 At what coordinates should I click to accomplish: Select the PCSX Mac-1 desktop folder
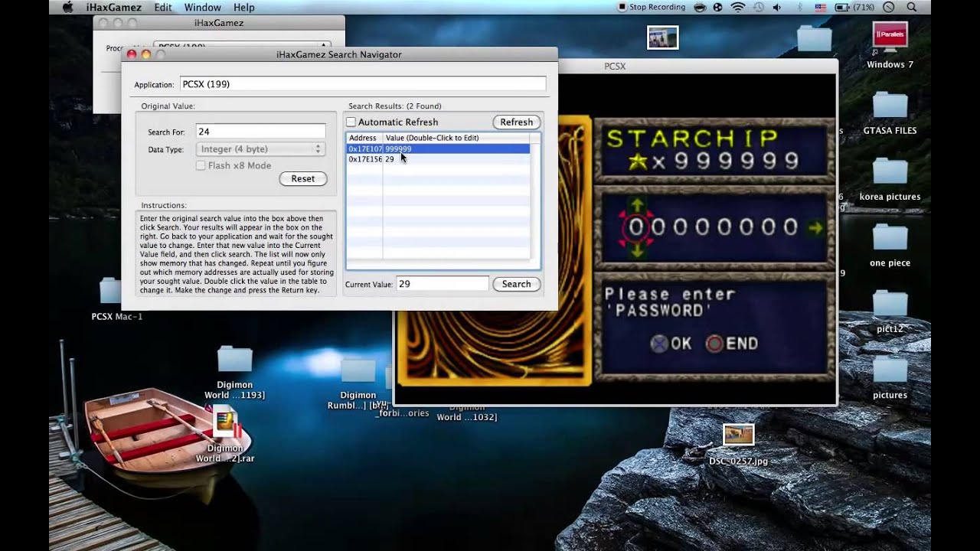[x=116, y=298]
